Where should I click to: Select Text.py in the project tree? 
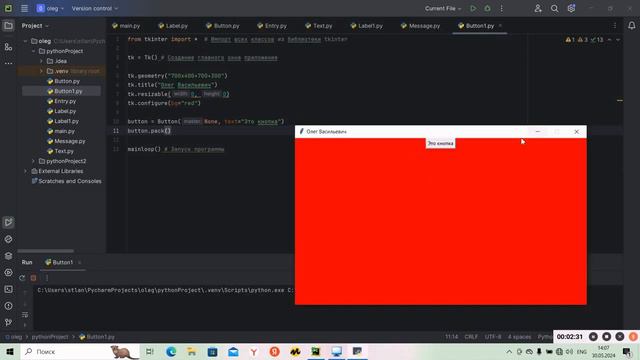60,151
